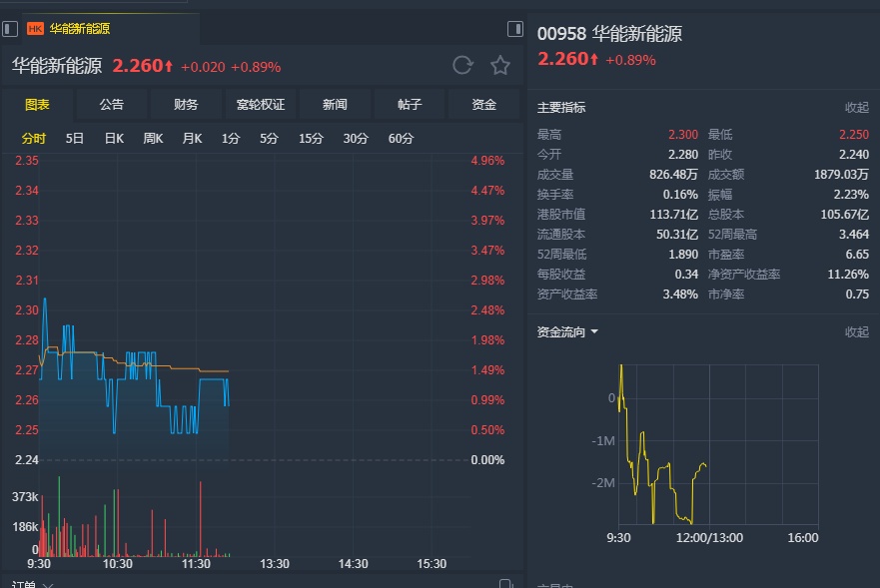Click the 52周最低 value 1.890
This screenshot has height=588, width=880.
[x=683, y=255]
